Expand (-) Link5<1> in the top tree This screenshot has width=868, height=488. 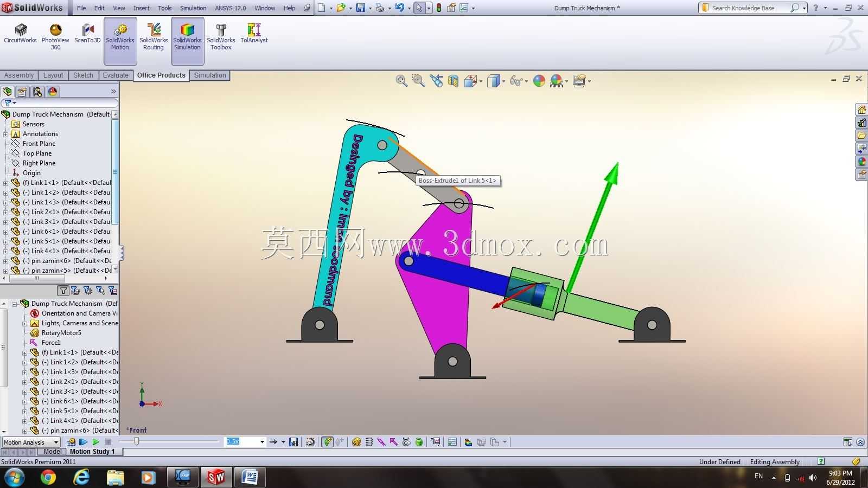6,241
